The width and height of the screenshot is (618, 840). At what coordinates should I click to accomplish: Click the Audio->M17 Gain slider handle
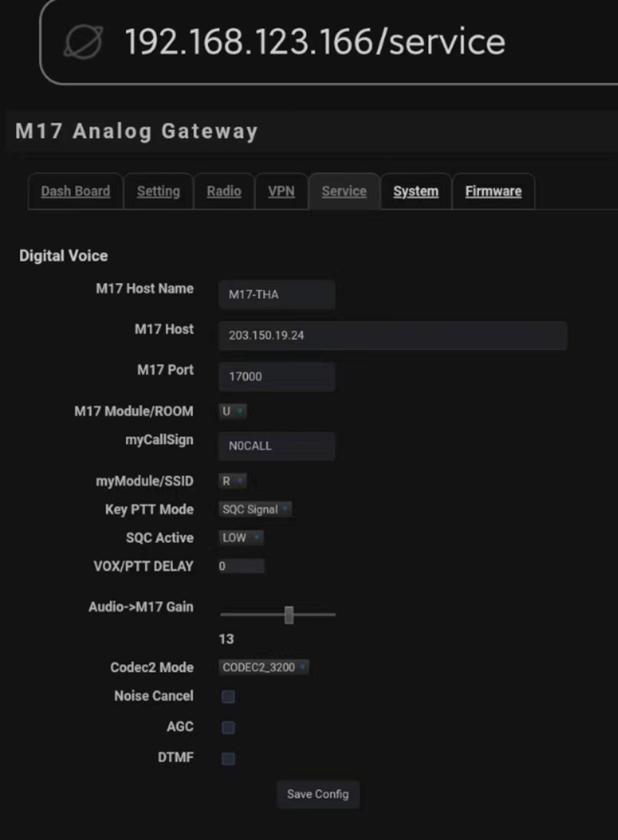289,615
